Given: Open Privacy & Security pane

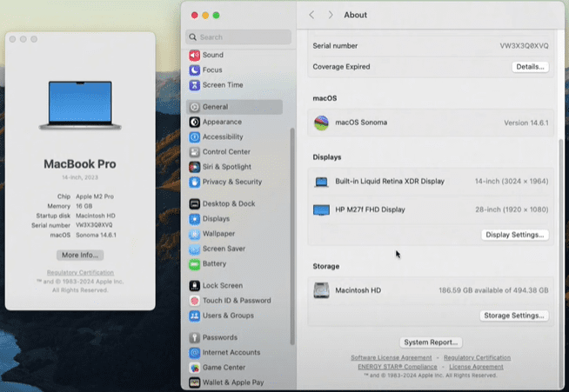Looking at the screenshot, I should pos(231,182).
